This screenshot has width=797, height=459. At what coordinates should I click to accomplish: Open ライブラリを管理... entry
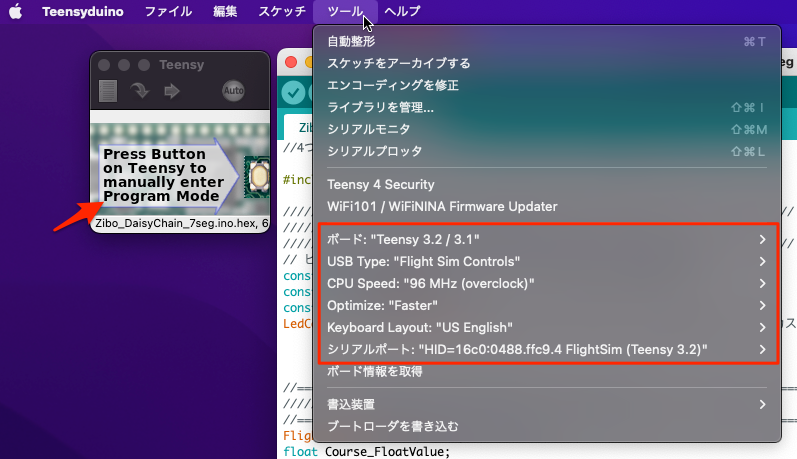pos(547,107)
